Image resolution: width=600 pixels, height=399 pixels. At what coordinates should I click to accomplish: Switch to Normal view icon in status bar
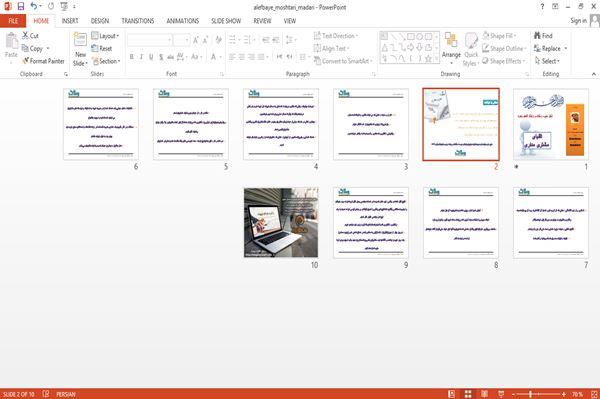tap(452, 394)
